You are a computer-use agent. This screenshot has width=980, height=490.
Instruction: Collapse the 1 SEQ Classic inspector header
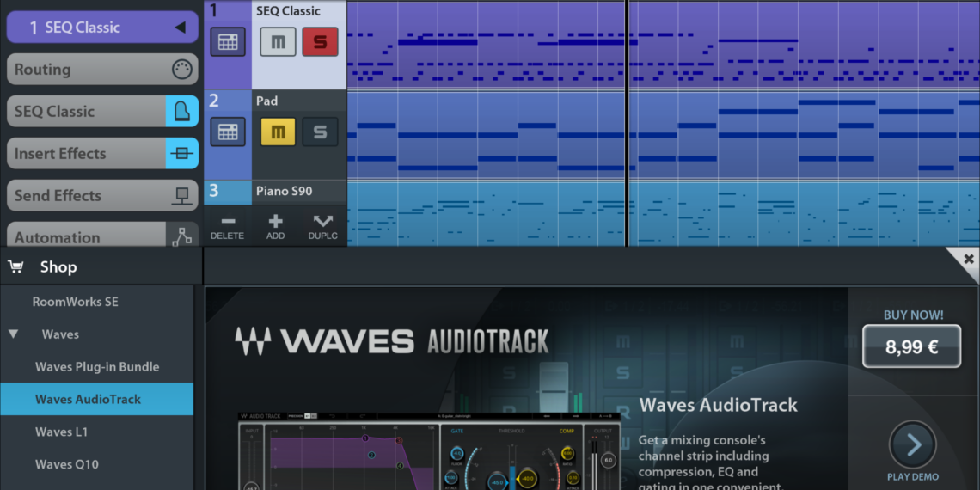point(180,28)
